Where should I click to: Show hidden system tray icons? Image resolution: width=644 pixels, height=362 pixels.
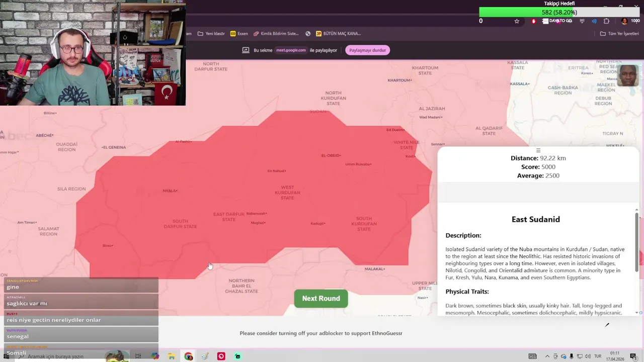point(547,356)
